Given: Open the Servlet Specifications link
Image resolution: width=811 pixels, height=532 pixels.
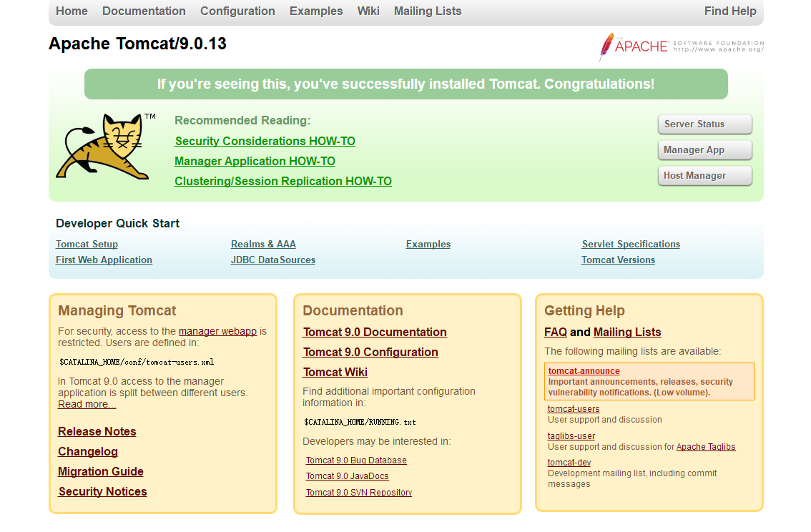Looking at the screenshot, I should (631, 244).
